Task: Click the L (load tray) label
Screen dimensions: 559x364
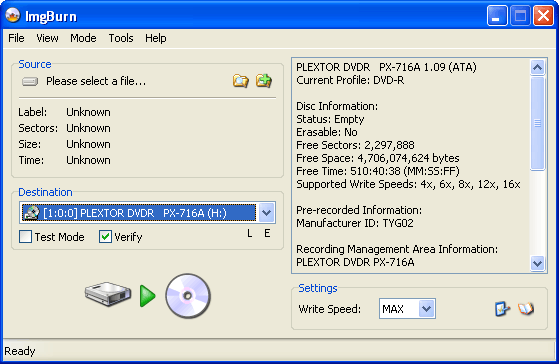Action: 250,234
